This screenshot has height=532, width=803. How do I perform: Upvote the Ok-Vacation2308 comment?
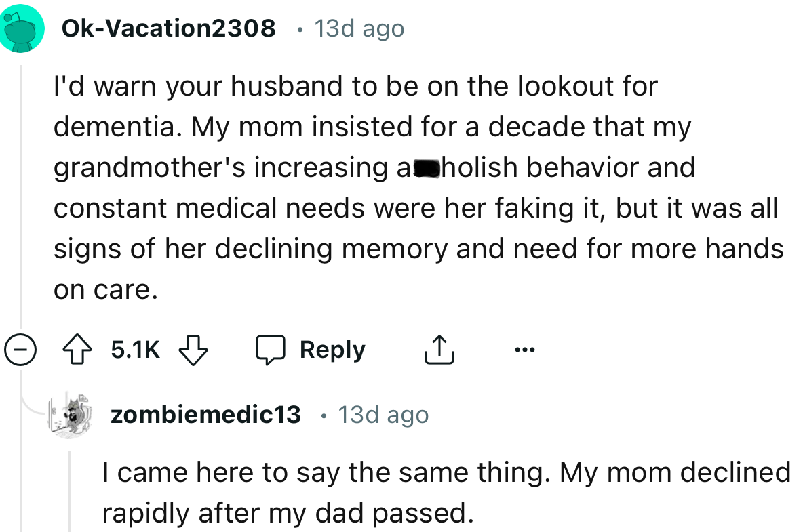click(x=85, y=350)
